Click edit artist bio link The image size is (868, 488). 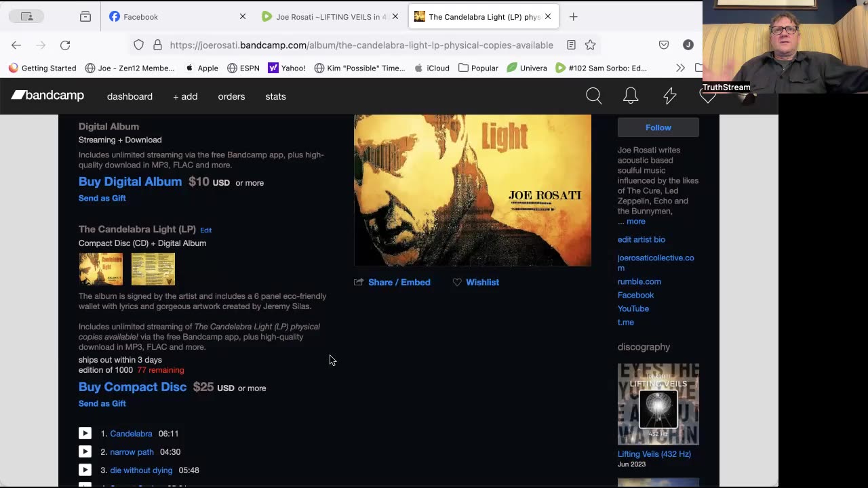(642, 239)
